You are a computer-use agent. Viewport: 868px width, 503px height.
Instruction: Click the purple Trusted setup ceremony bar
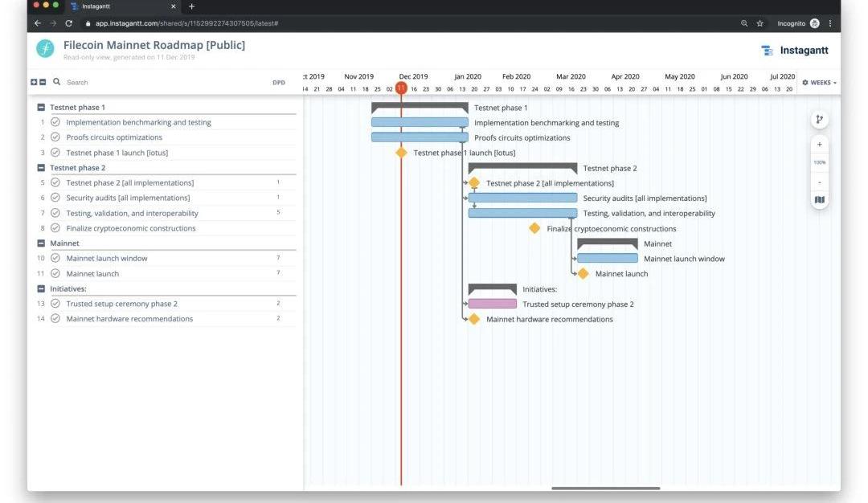click(492, 304)
